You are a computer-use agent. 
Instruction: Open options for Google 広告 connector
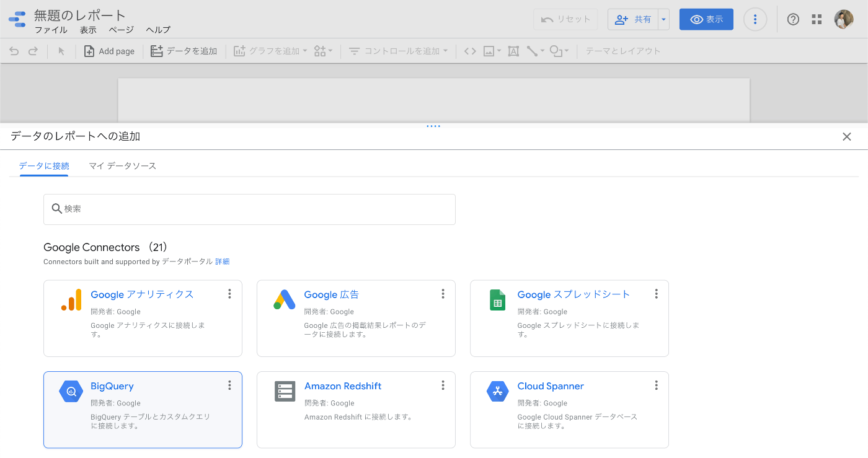pyautogui.click(x=443, y=294)
